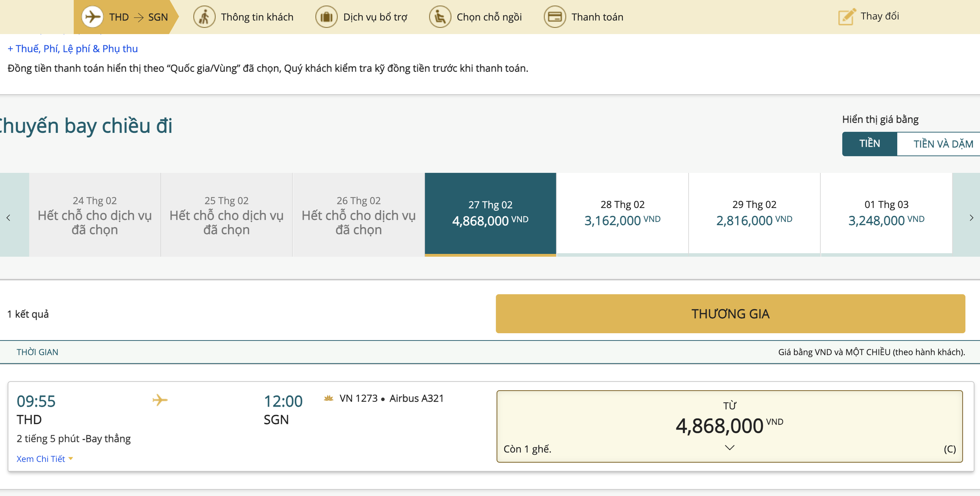Expand Xem Chi Tiết flight details
This screenshot has width=980, height=496.
44,459
